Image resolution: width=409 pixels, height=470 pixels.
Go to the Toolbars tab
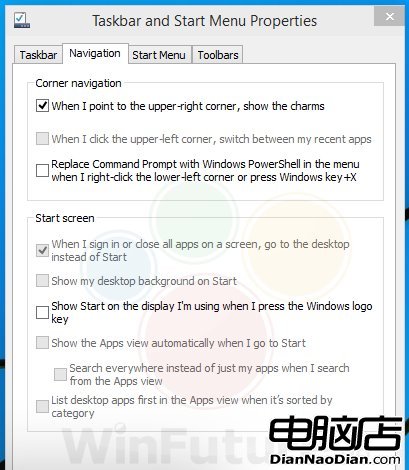[218, 55]
